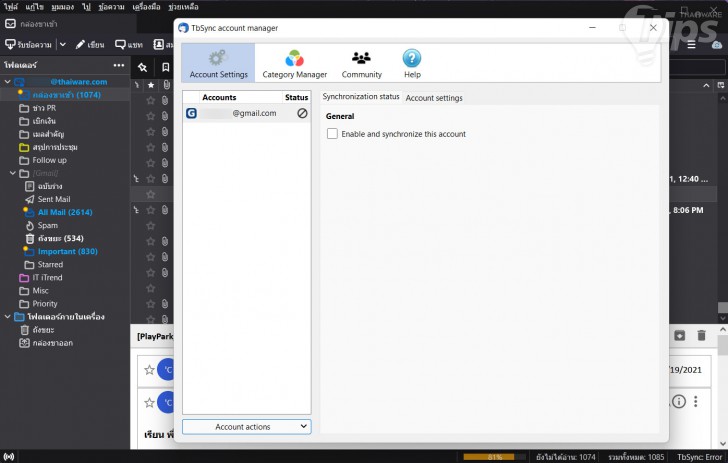
Task: Open the Starred folder
Action: pyautogui.click(x=50, y=264)
